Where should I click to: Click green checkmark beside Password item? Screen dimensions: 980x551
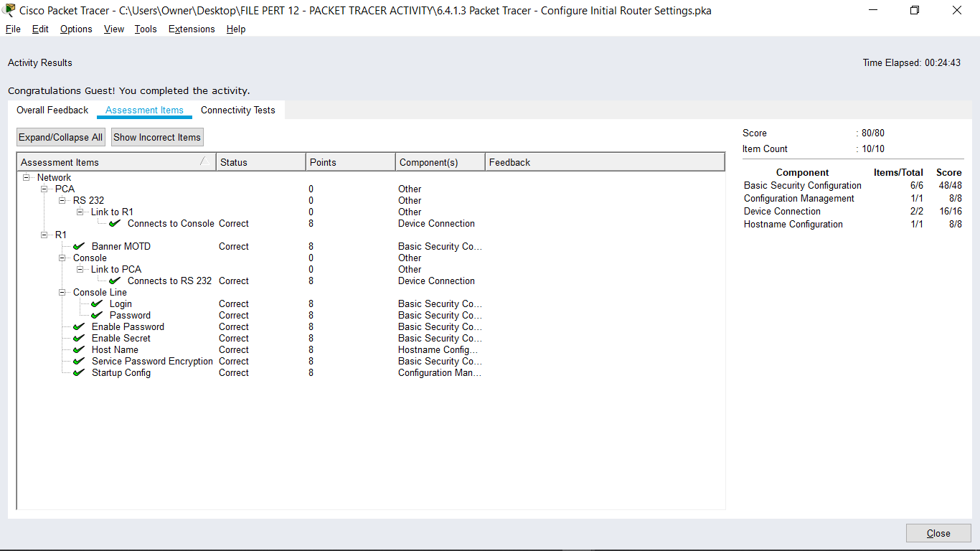[x=97, y=315]
